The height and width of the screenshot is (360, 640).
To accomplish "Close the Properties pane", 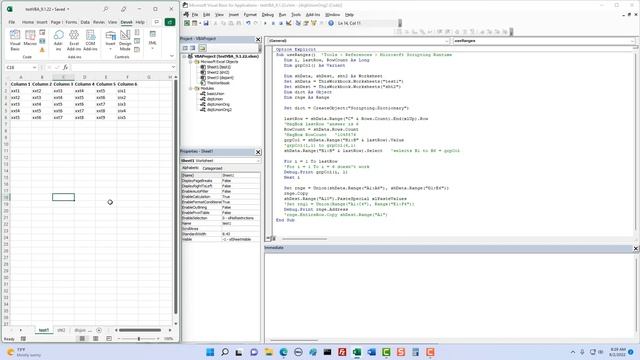I will point(258,152).
